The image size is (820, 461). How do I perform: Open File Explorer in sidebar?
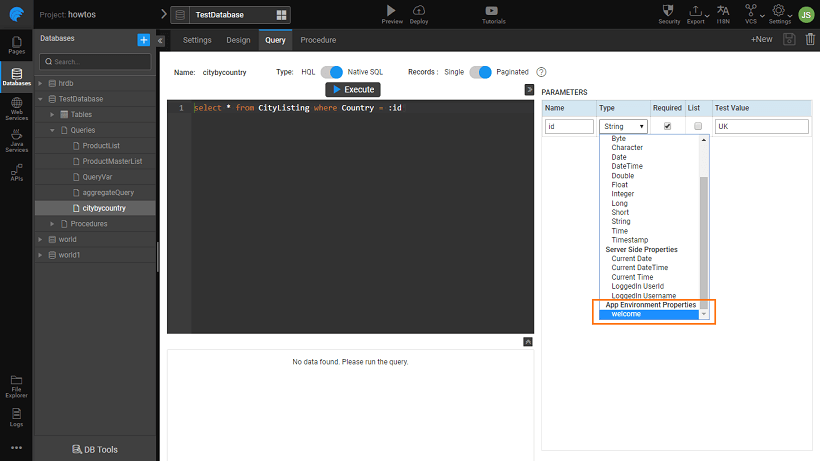[17, 382]
